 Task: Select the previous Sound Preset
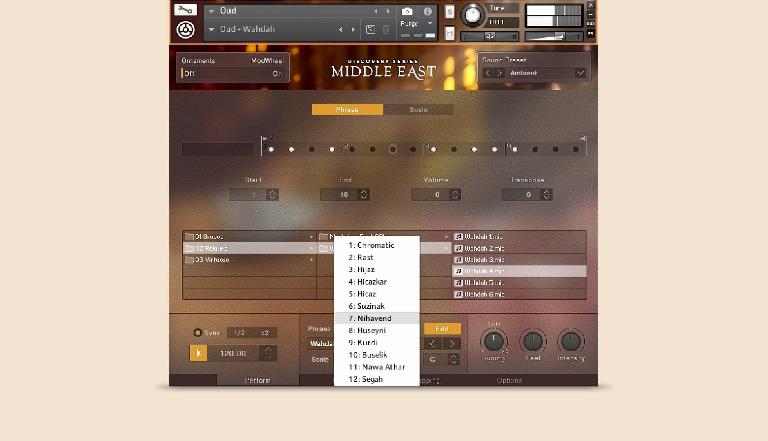click(x=488, y=73)
